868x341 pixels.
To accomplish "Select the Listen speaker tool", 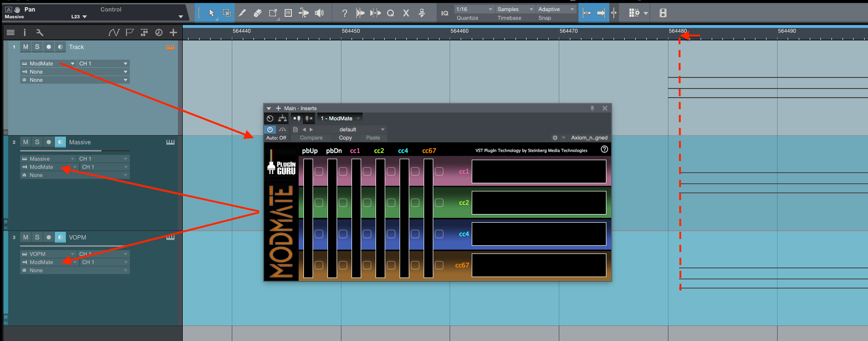I will 319,13.
